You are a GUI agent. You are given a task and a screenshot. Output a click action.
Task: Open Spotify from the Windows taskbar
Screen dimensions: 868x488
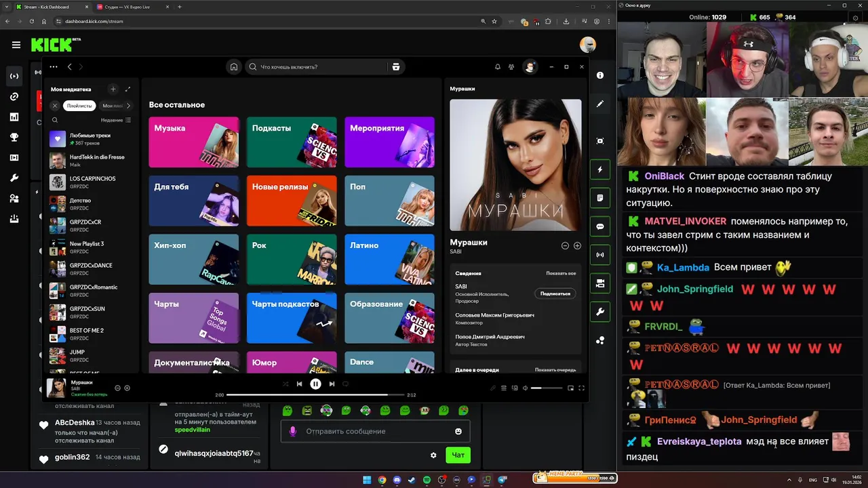[427, 480]
